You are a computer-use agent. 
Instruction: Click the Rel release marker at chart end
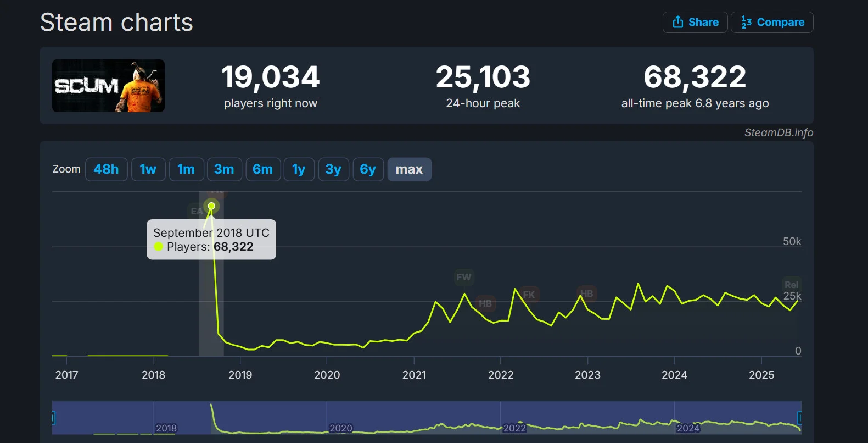tap(792, 285)
